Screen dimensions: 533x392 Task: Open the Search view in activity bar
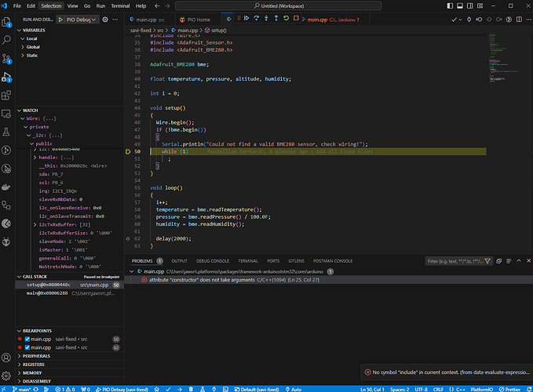click(x=6, y=40)
